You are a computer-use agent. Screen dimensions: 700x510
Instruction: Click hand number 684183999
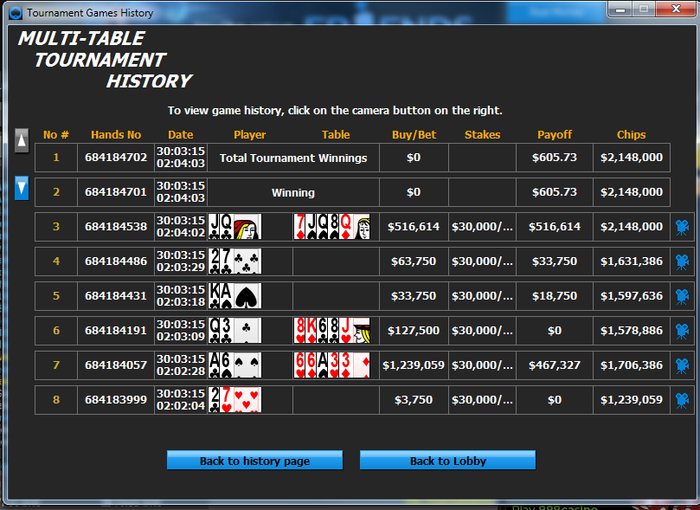[116, 400]
